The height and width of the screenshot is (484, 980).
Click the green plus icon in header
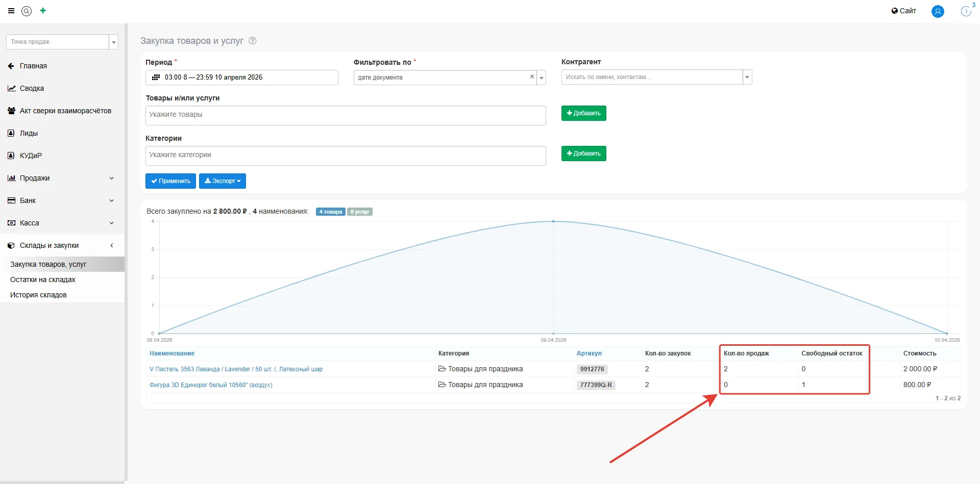(x=43, y=11)
